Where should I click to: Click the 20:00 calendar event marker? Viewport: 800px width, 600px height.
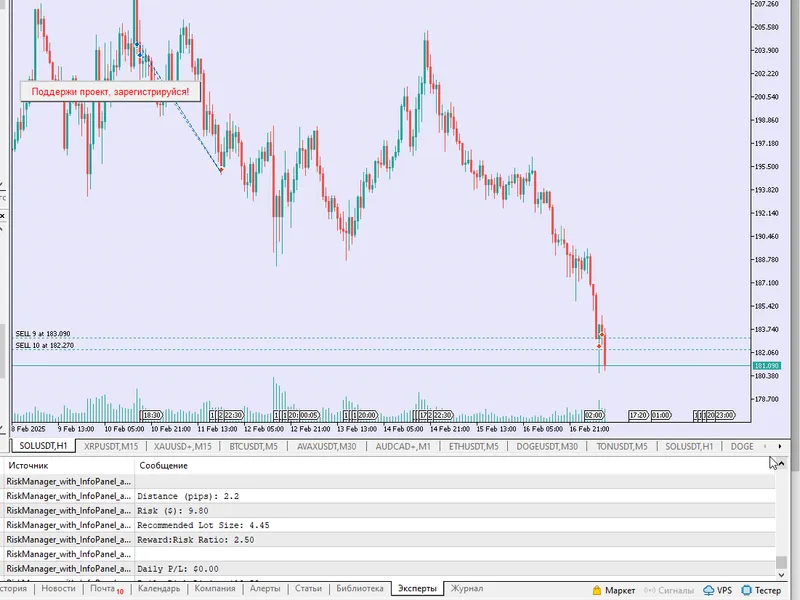click(x=367, y=415)
